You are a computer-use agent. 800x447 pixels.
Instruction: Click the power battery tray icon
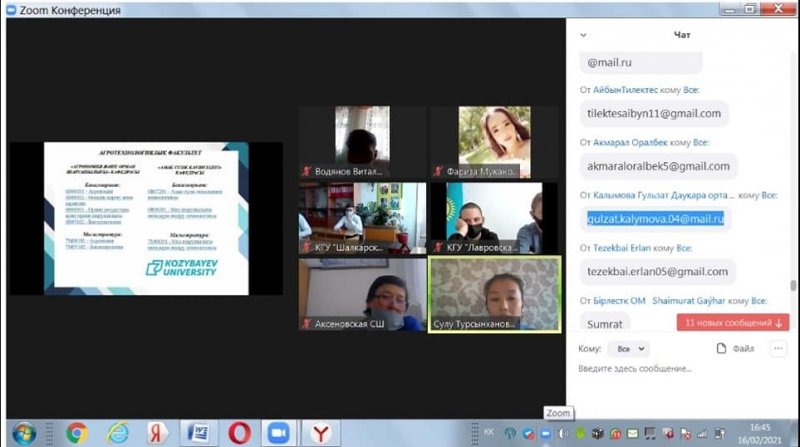[720, 434]
